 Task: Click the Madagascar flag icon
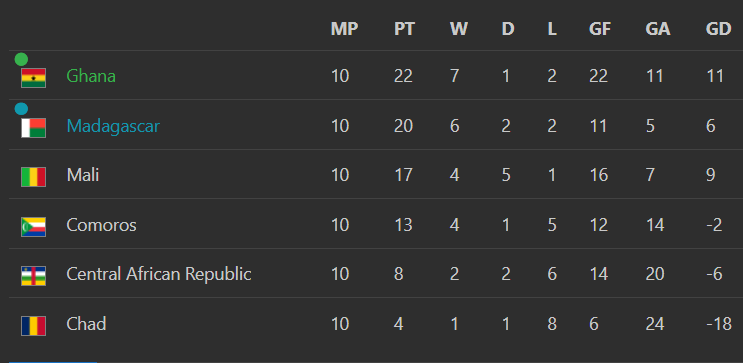[33, 127]
